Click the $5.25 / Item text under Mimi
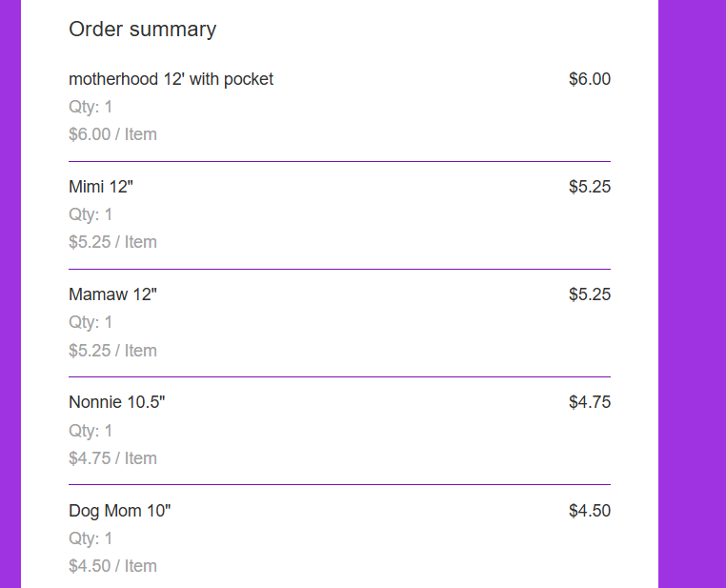Screen dimensions: 726x588 coord(112,242)
